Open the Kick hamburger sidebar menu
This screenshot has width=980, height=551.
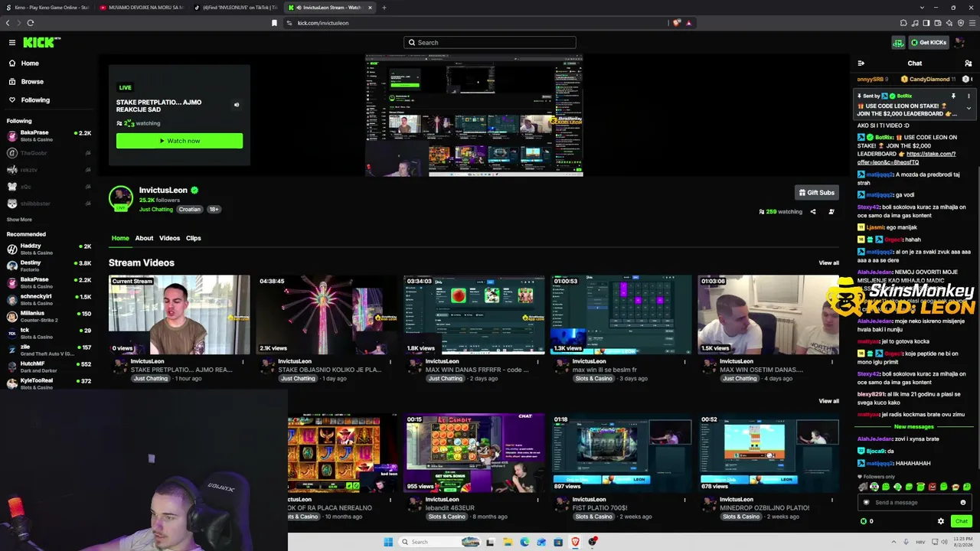(12, 43)
